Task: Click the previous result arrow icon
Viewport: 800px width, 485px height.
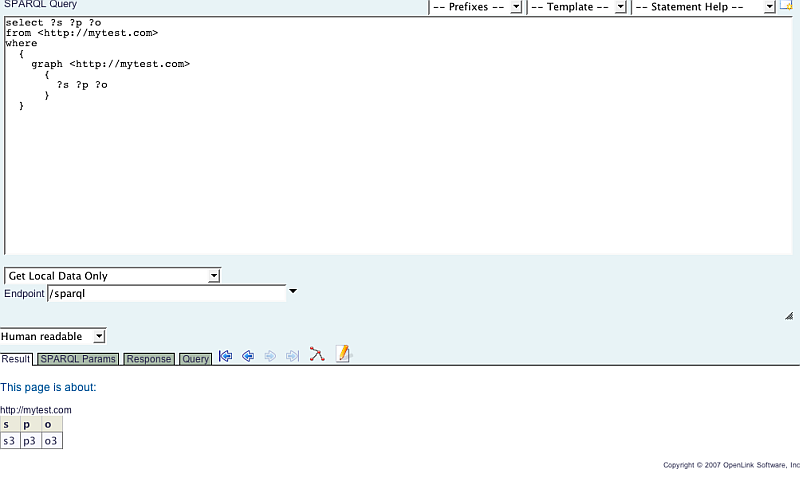Action: 248,355
